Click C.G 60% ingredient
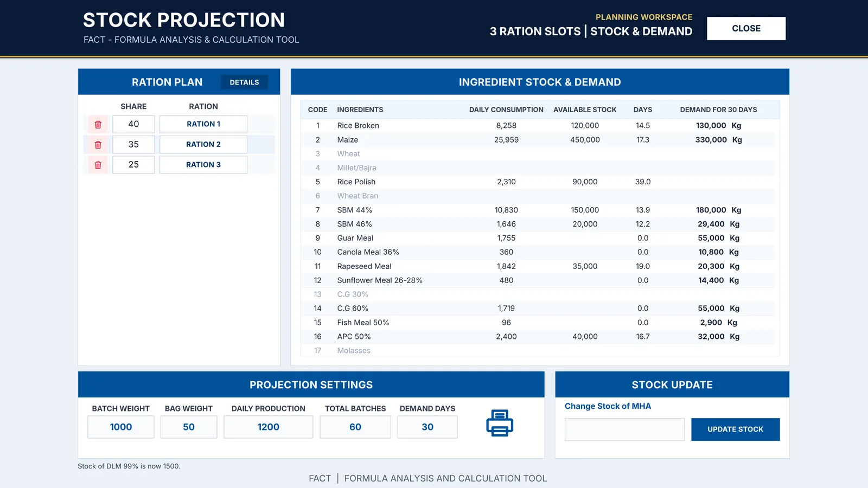 [x=353, y=309]
